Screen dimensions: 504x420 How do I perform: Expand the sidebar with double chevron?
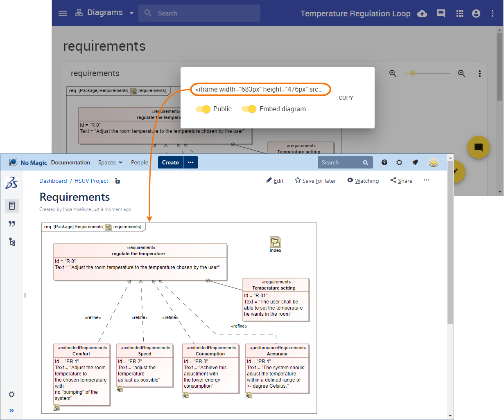[x=11, y=411]
